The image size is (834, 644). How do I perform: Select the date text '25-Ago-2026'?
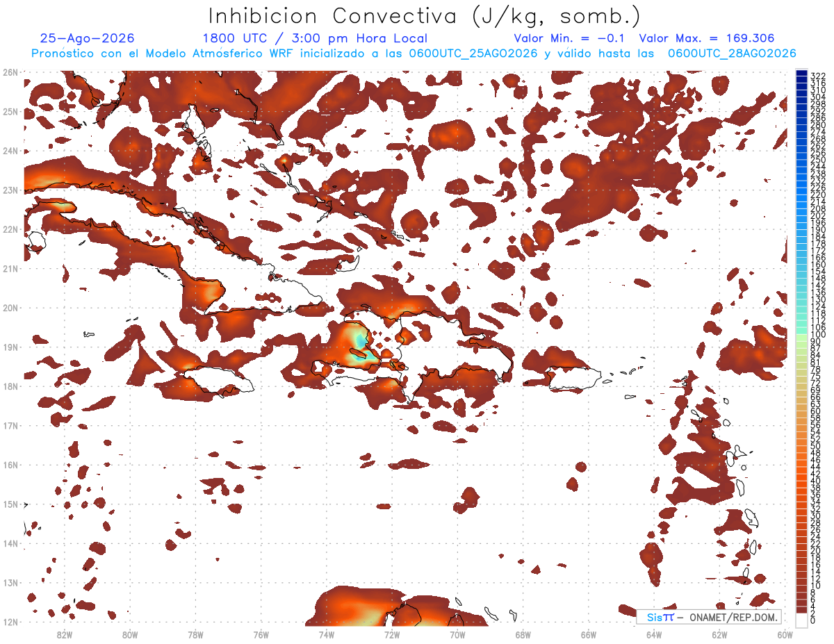(87, 38)
